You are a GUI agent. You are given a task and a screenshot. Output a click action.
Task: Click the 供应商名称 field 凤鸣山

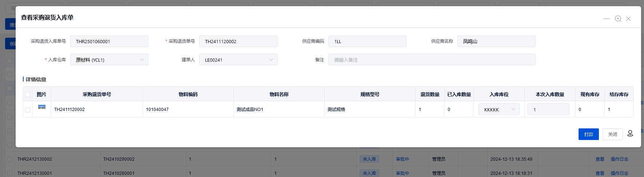[496, 41]
